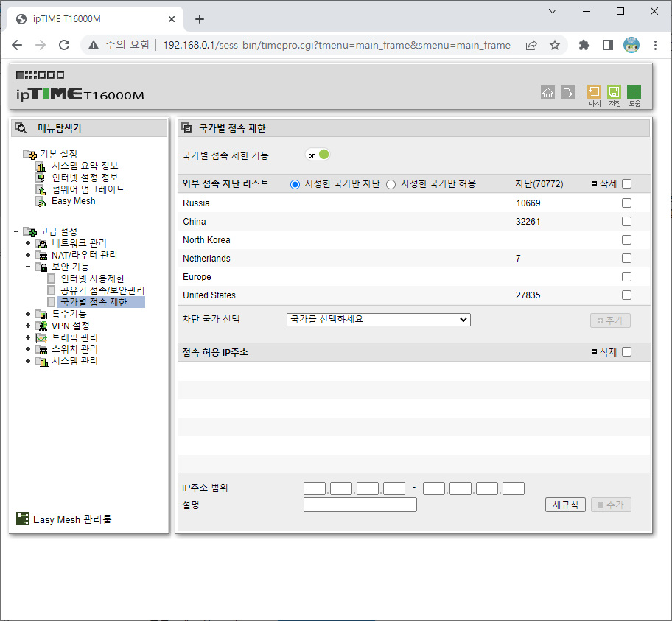Screen dimensions: 672x621
Task: Click the browser extensions puzzle icon
Action: [x=584, y=45]
